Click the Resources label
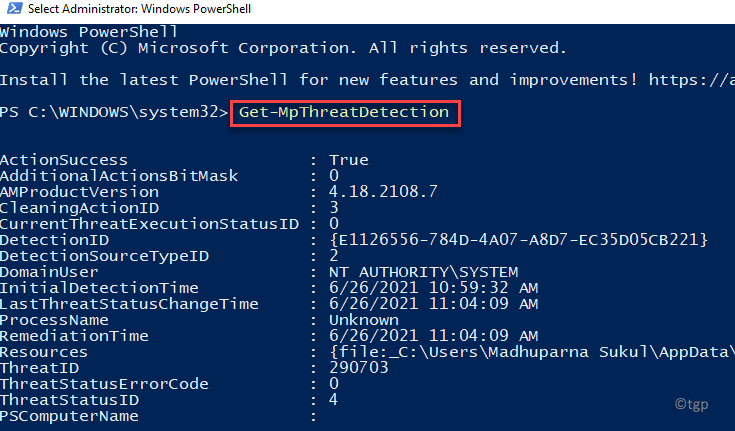 [44, 352]
